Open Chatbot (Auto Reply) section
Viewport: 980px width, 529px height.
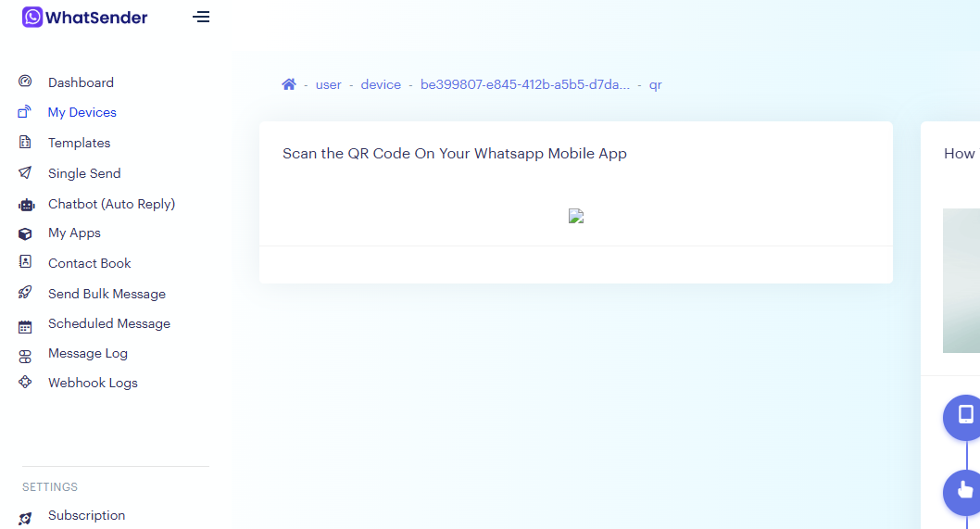click(111, 204)
